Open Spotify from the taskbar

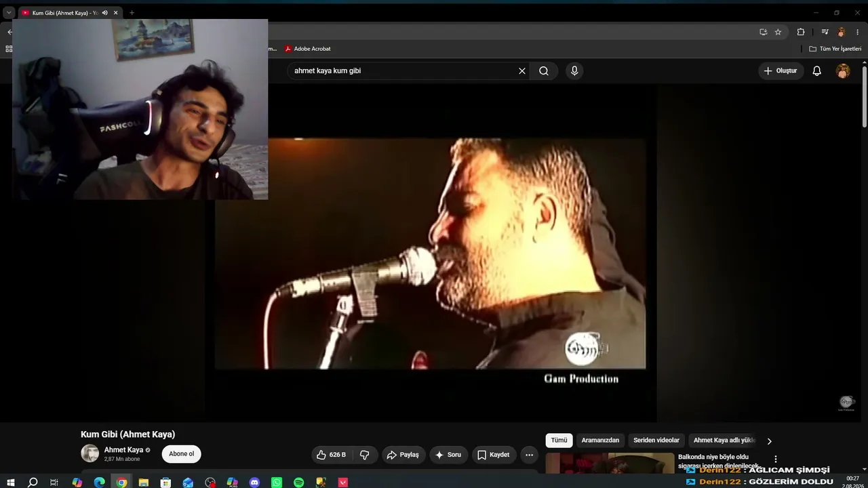coord(299,483)
